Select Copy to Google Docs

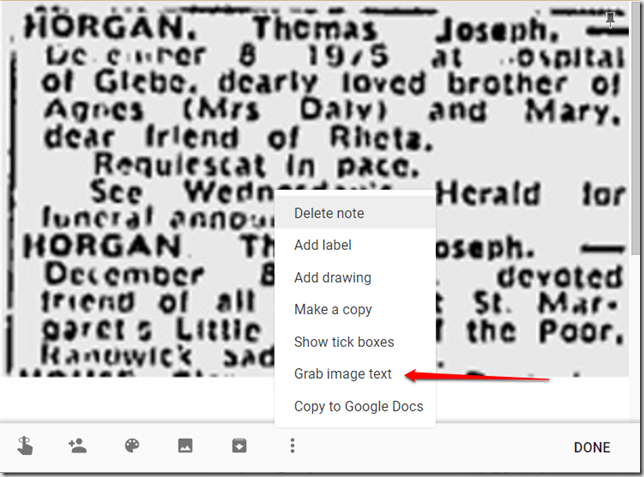pyautogui.click(x=355, y=406)
